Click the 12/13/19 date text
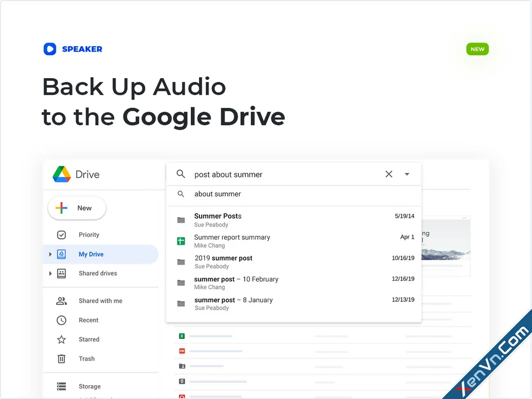This screenshot has height=399, width=532. tap(403, 300)
